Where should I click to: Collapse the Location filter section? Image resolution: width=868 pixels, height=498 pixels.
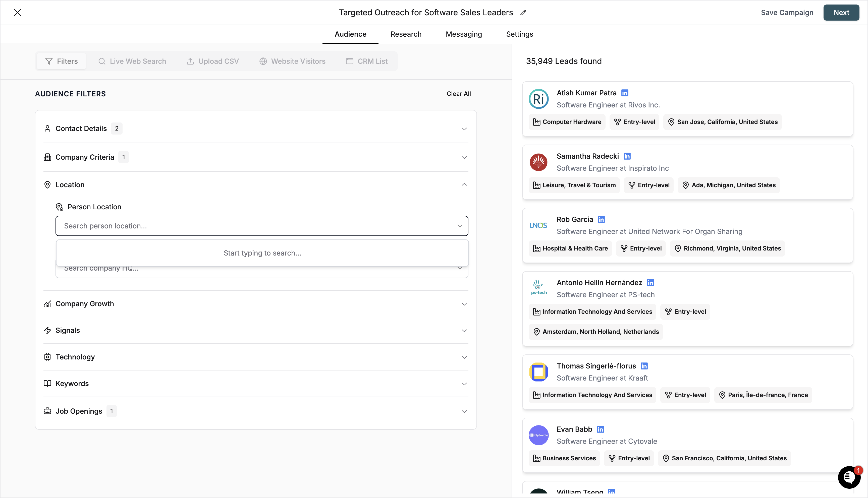click(x=464, y=184)
